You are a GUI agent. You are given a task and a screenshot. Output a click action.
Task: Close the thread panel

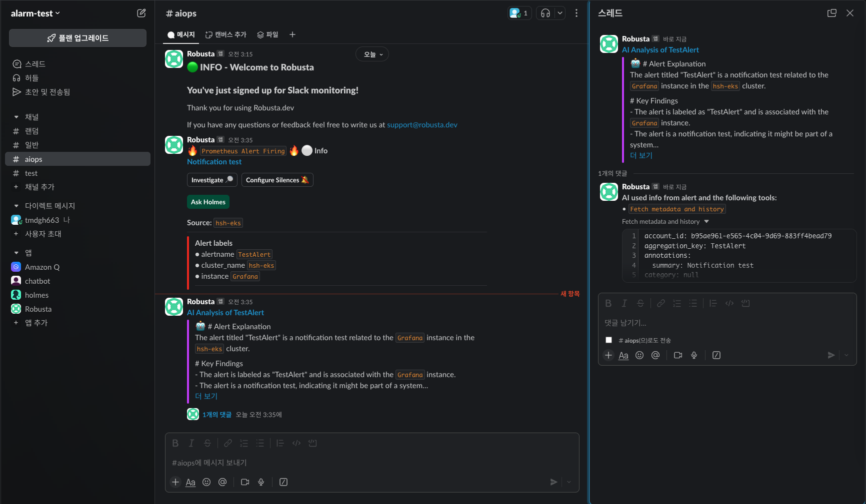[850, 13]
